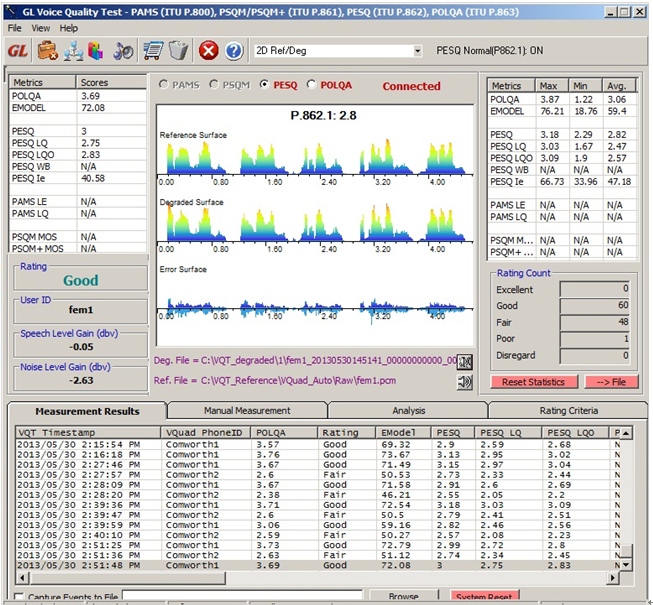This screenshot has width=653, height=605.
Task: Click the music note and speaker icon
Action: [123, 51]
